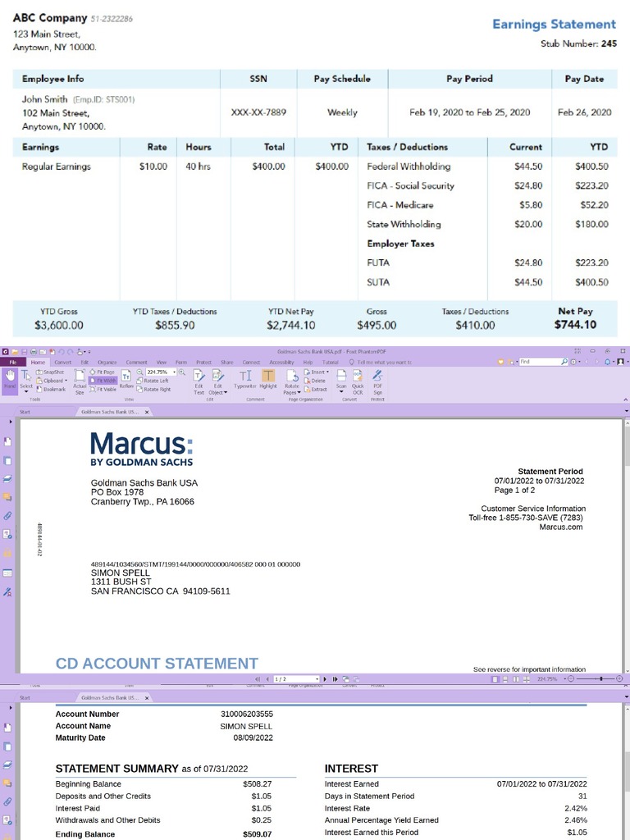630x840 pixels.
Task: Click the save icon in quick access toolbar
Action: (25, 352)
